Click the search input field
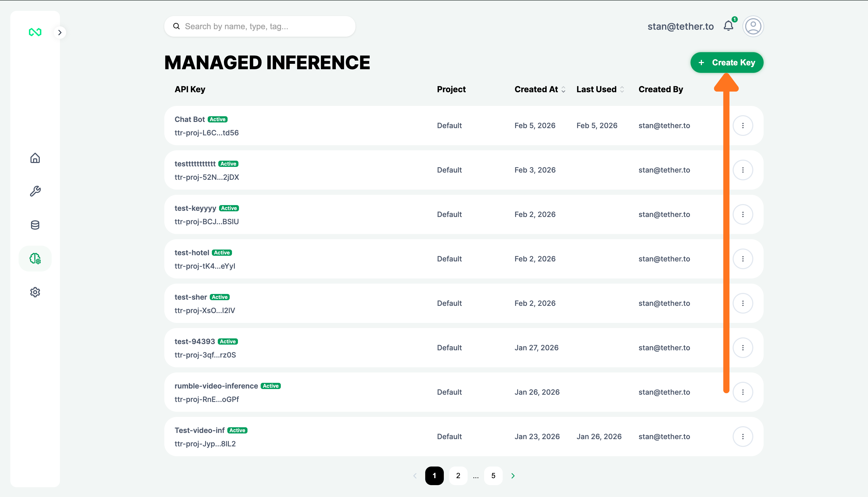Viewport: 868px width, 497px height. click(x=259, y=26)
